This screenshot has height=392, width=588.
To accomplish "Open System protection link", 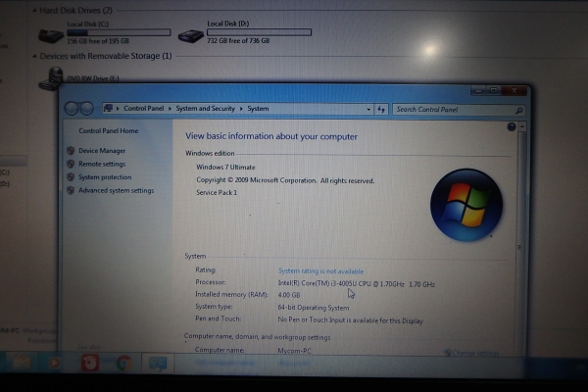I will click(105, 177).
